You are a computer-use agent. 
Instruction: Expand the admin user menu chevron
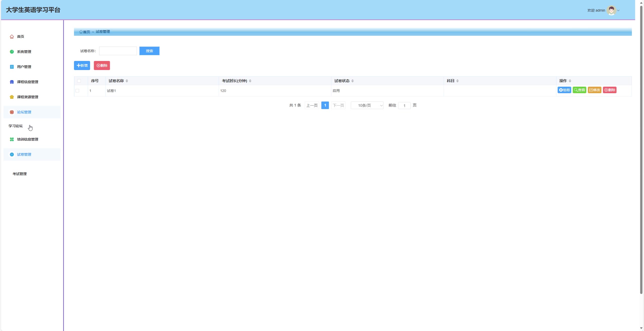coord(618,10)
